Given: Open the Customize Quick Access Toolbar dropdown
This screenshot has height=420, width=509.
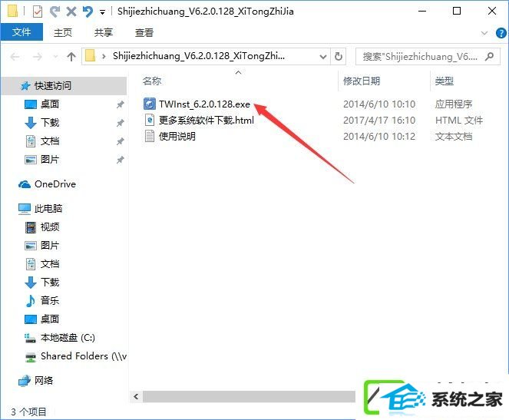Looking at the screenshot, I should [x=102, y=12].
